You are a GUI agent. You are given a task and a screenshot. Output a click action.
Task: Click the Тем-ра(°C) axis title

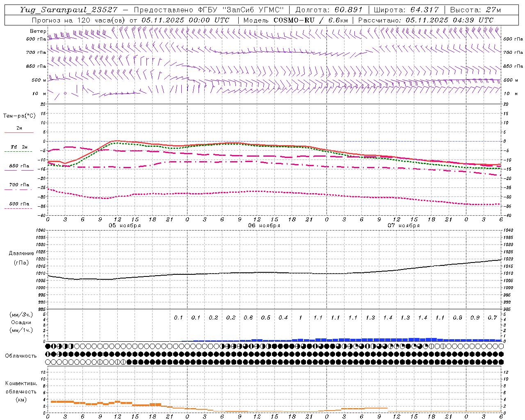click(19, 116)
